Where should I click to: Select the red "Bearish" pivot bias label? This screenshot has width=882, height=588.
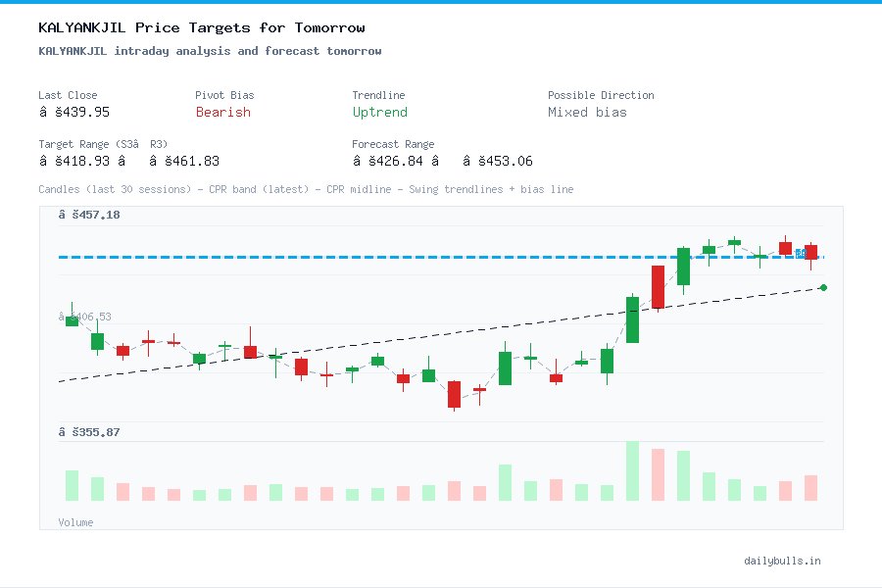pos(222,113)
